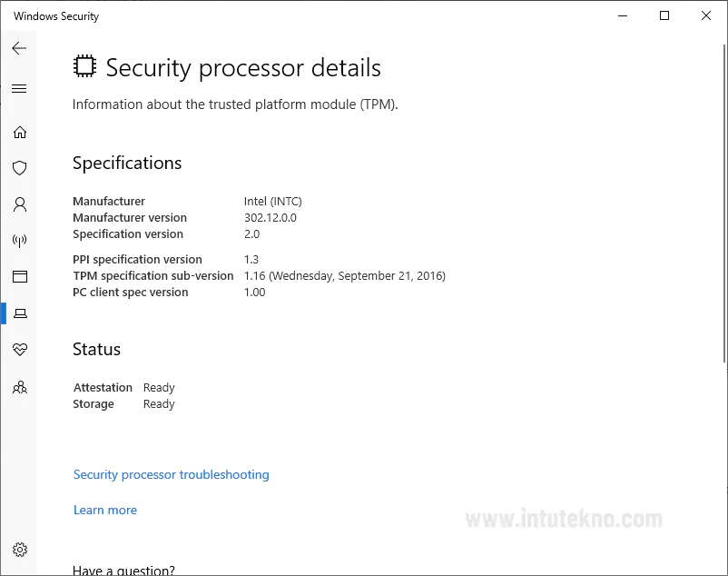Viewport: 728px width, 576px height.
Task: Open Family options icon in sidebar
Action: coord(19,387)
